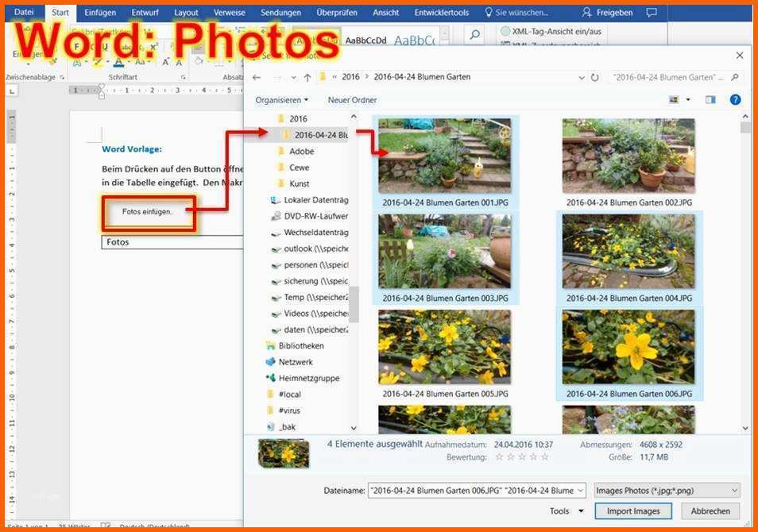Viewport: 758px width, 532px height.
Task: Click 2016 in the address breadcrumb
Action: coord(350,77)
